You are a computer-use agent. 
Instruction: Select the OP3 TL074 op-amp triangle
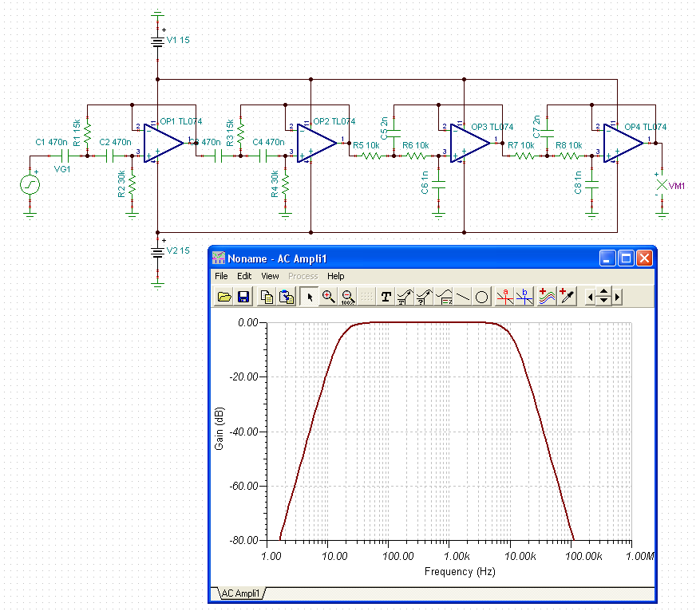tap(469, 144)
